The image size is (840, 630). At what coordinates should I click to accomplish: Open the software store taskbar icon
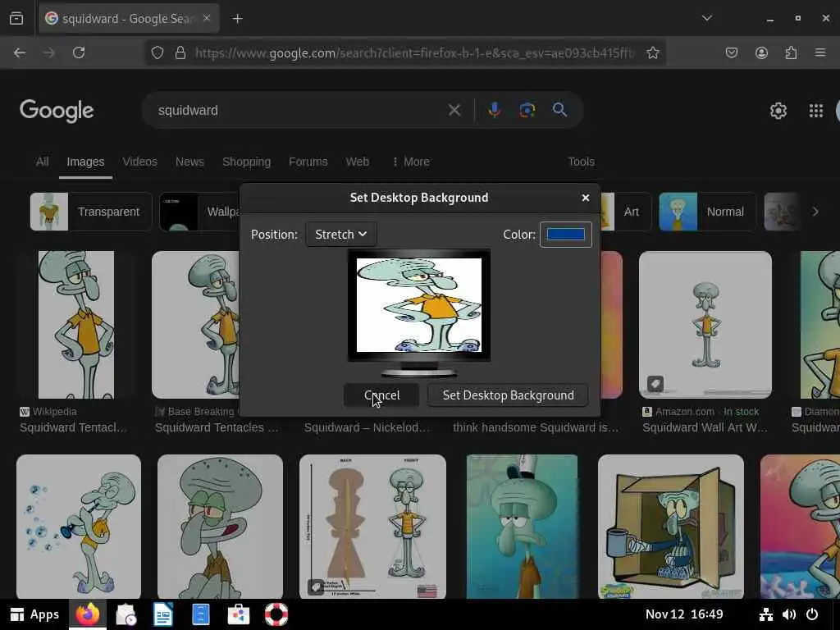click(x=239, y=614)
